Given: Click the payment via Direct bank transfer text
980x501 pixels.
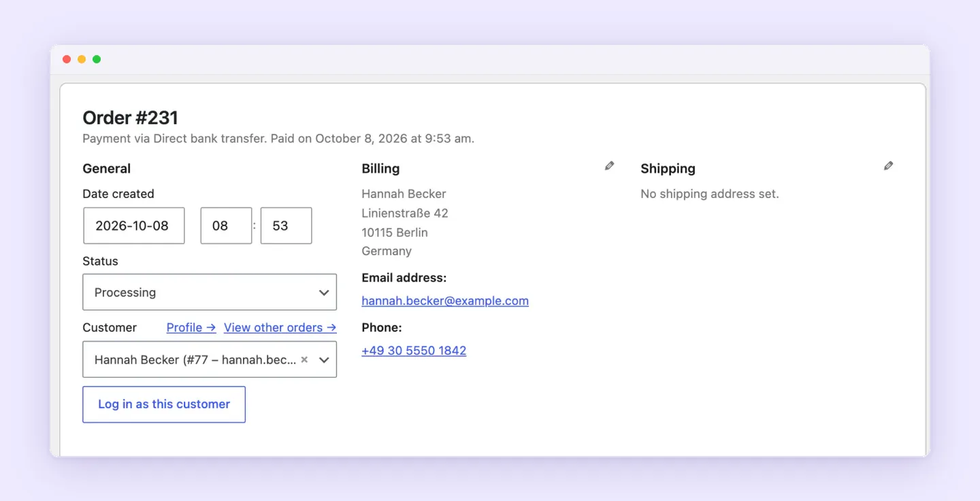Looking at the screenshot, I should coord(278,138).
